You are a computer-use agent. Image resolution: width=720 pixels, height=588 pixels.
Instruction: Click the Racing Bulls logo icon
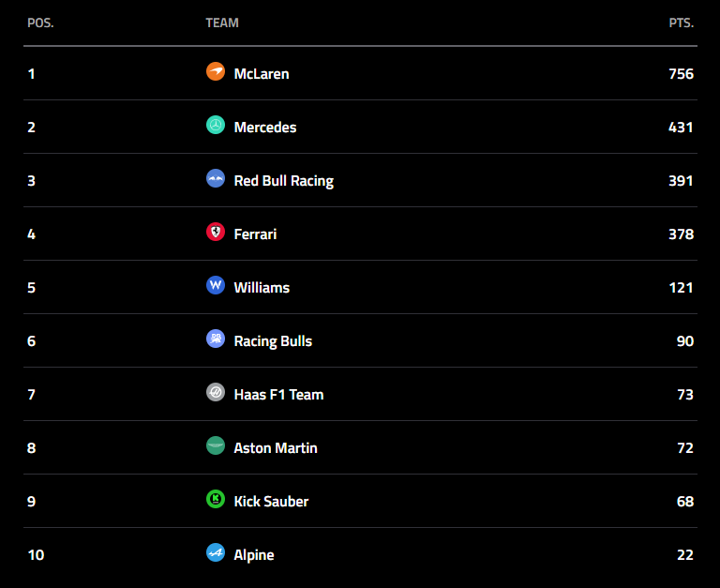[x=216, y=339]
